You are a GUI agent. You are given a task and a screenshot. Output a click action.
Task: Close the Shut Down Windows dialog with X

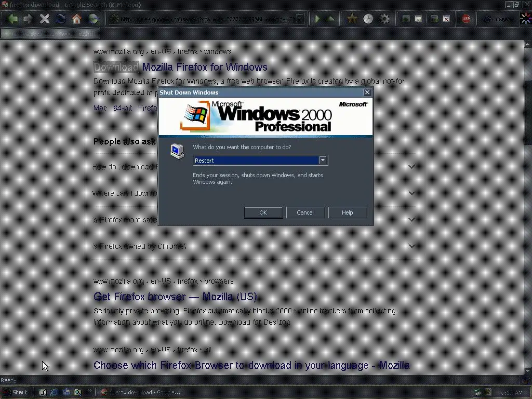pyautogui.click(x=367, y=92)
